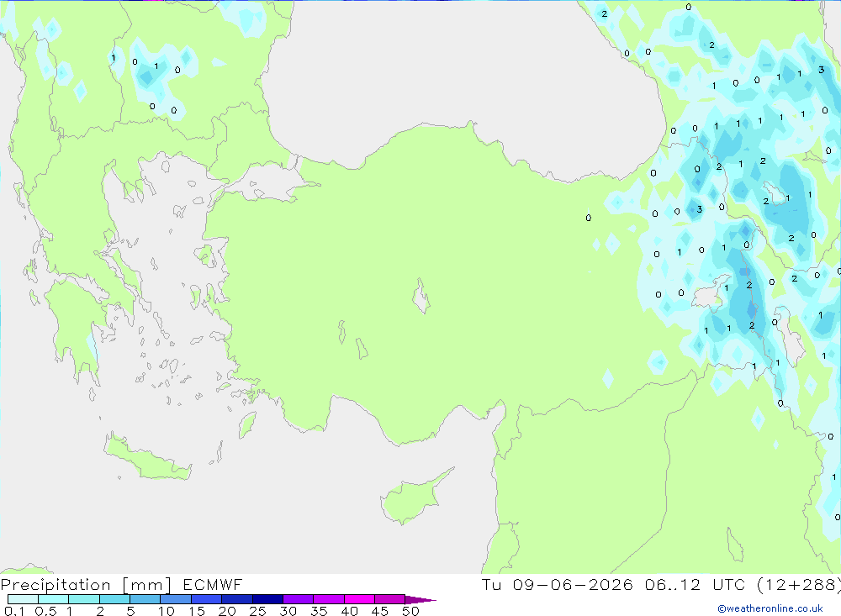The height and width of the screenshot is (616, 841).
Task: Click the "35" legend scale label
Action: [319, 611]
